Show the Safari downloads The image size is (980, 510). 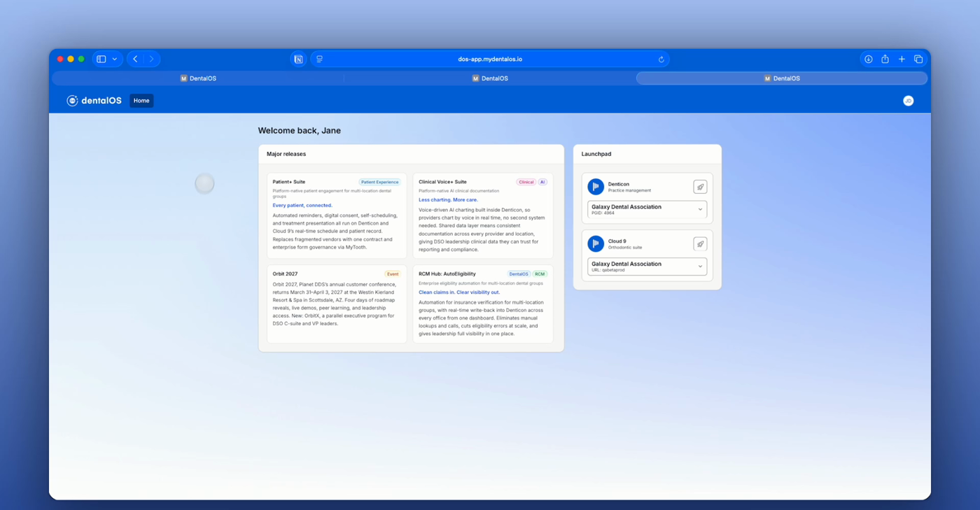pyautogui.click(x=868, y=59)
